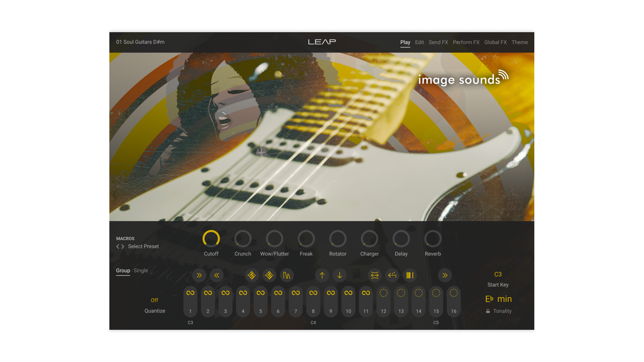644x362 pixels.
Task: Trigger loop pad 9
Action: click(331, 301)
